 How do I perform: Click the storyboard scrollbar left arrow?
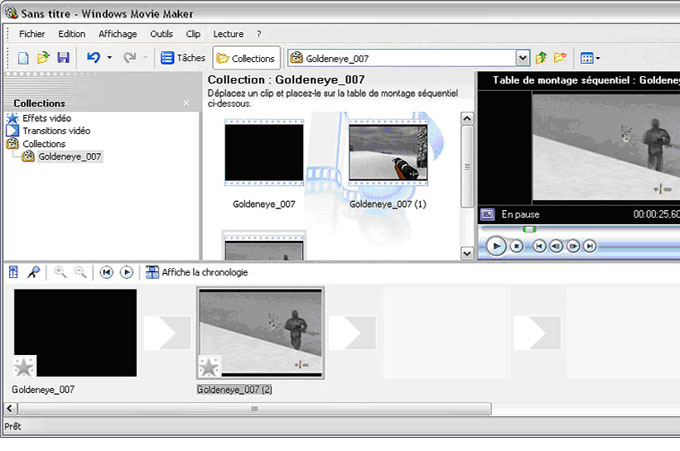(x=10, y=409)
